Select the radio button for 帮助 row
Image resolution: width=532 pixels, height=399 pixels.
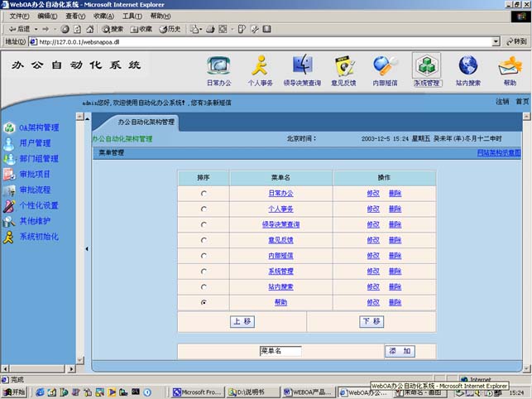coord(204,303)
